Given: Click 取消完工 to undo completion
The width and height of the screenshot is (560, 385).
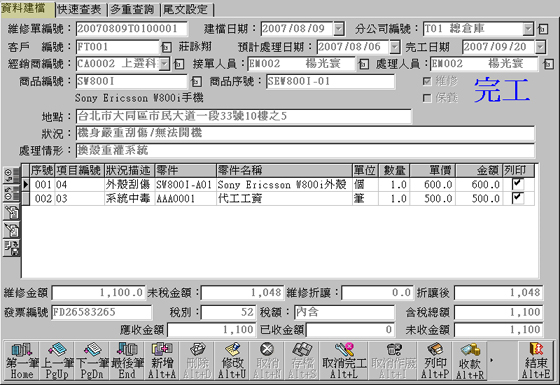Looking at the screenshot, I should [344, 361].
